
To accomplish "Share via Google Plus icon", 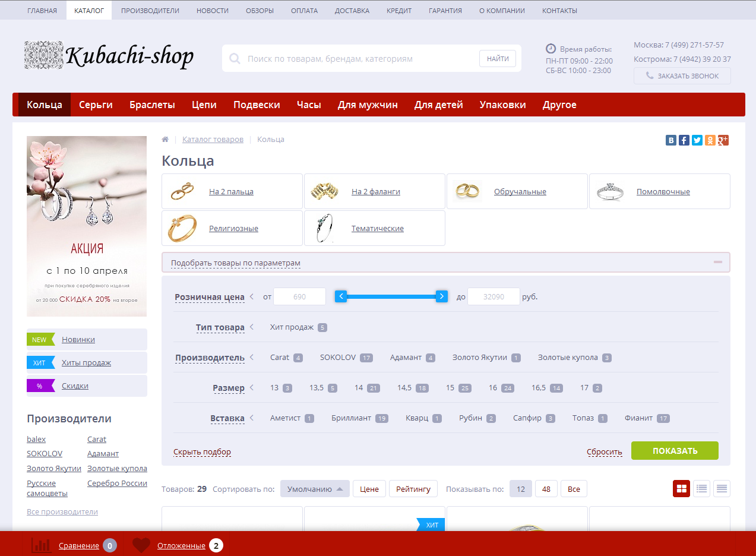I will pos(723,140).
